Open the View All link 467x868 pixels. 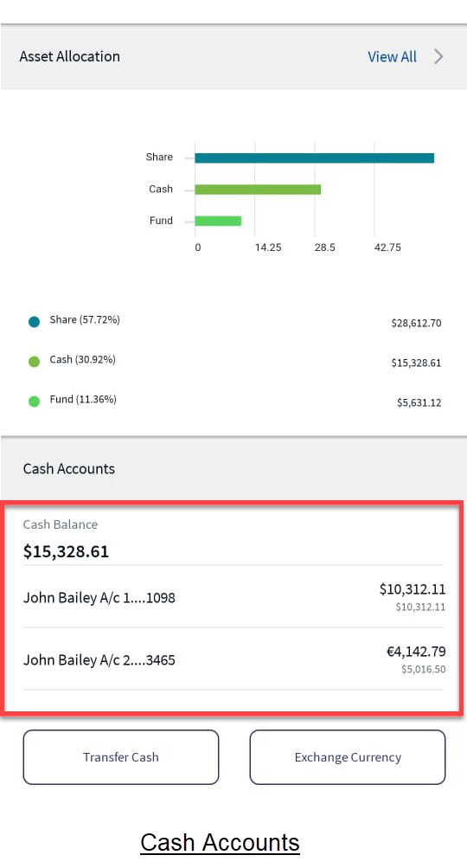click(392, 56)
